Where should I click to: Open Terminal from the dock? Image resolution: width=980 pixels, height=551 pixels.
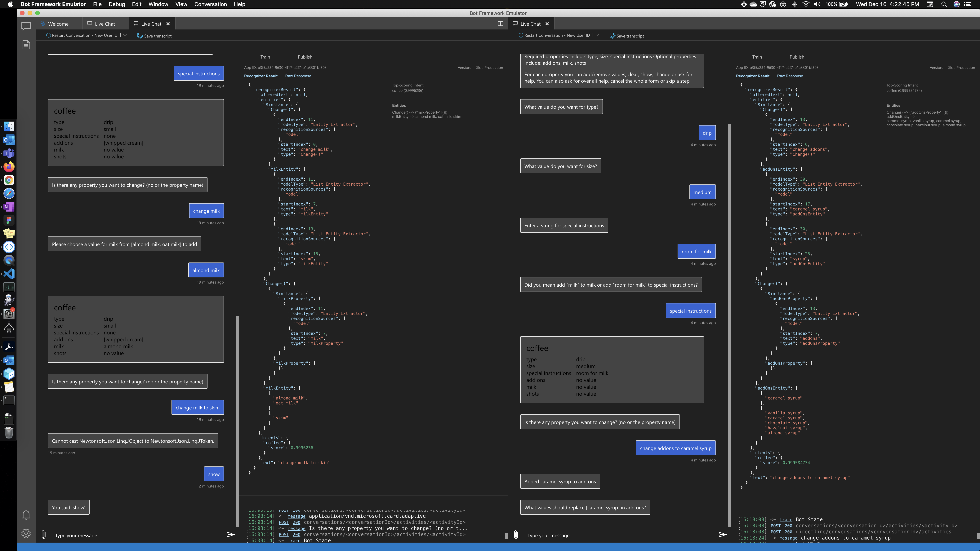9,400
